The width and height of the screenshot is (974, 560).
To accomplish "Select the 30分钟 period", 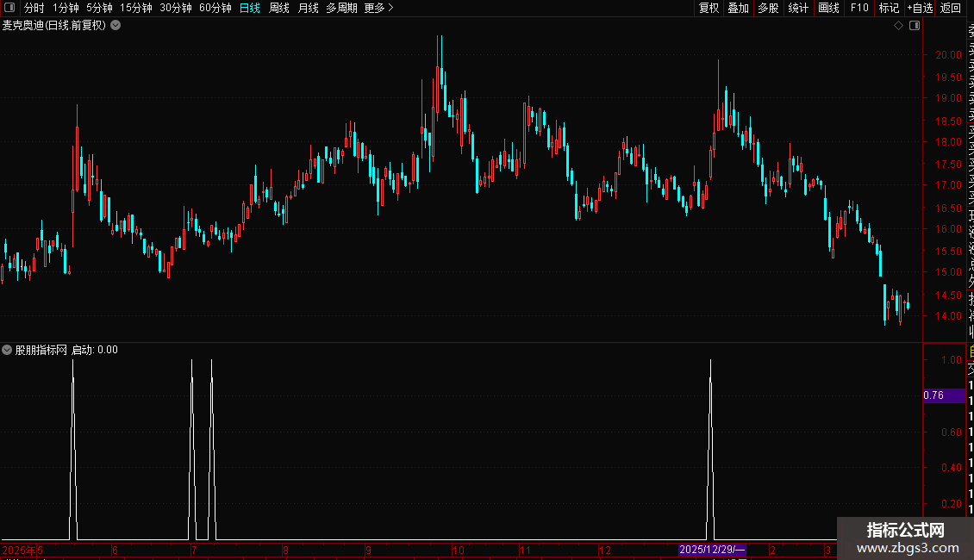I will pos(176,8).
